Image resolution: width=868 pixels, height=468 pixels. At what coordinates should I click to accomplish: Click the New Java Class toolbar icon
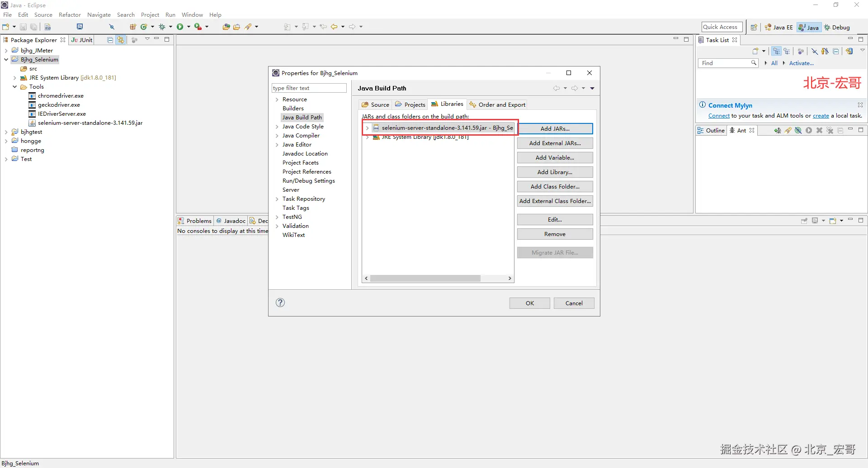point(144,27)
